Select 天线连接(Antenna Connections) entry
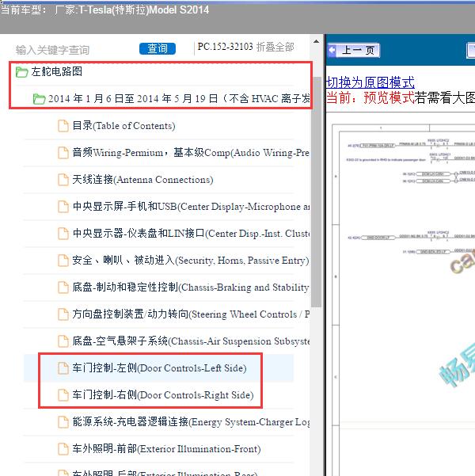The width and height of the screenshot is (475, 476). [142, 180]
